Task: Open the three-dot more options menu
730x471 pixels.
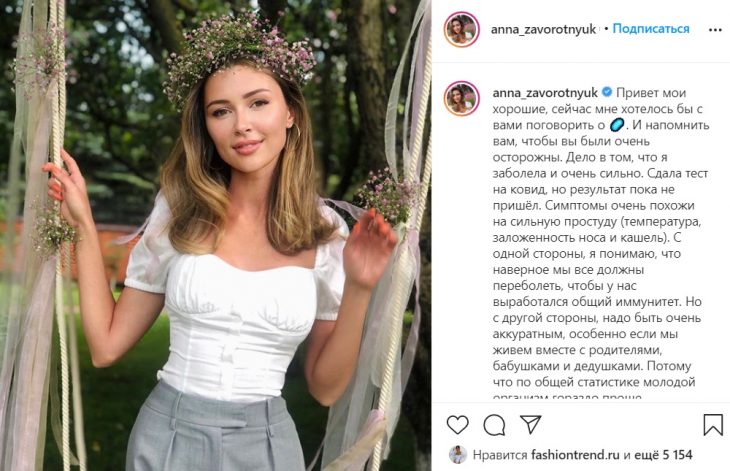Action: point(715,30)
